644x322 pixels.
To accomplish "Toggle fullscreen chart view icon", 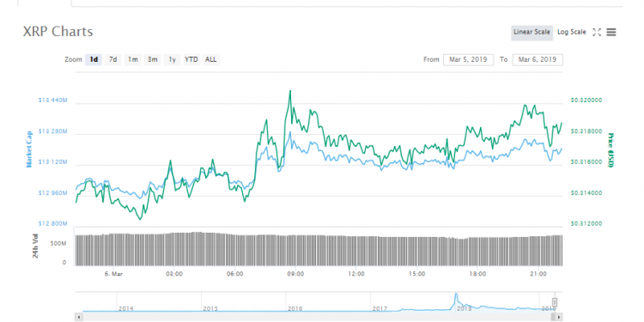I will (597, 32).
